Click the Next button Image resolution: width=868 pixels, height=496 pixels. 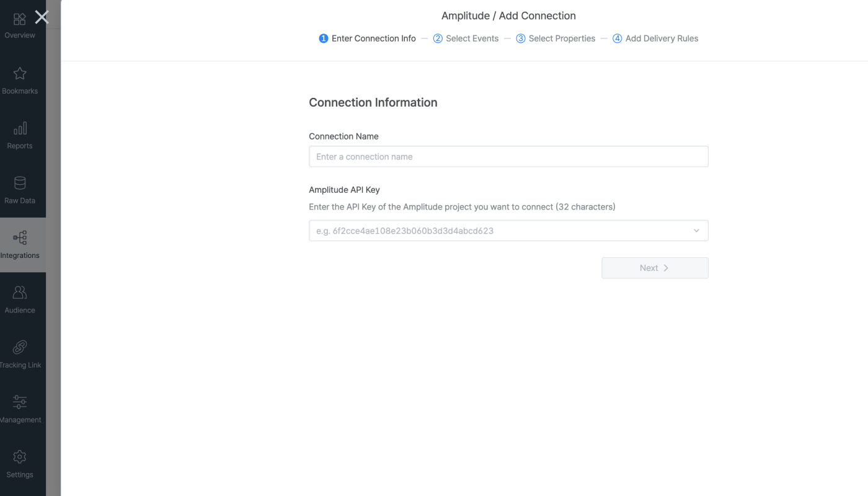pos(655,268)
